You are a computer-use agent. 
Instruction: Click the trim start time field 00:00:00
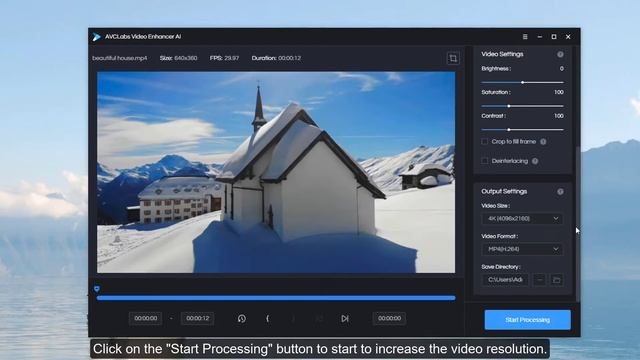point(146,318)
